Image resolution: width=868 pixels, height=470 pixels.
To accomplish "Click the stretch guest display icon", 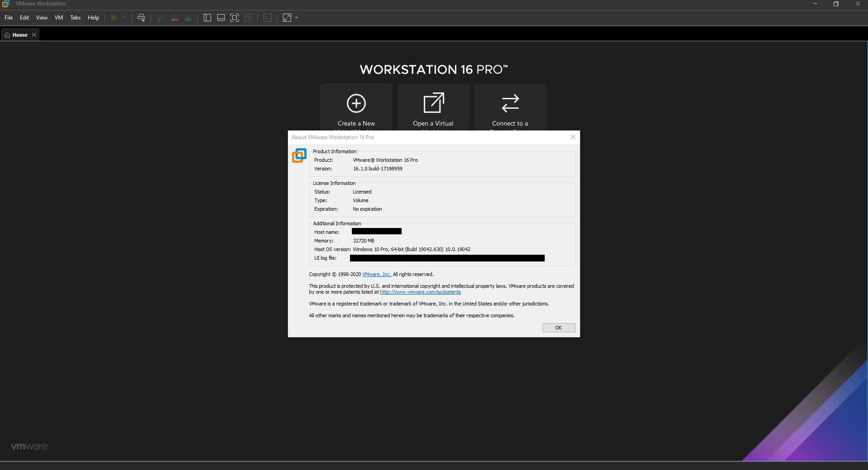I will click(287, 18).
